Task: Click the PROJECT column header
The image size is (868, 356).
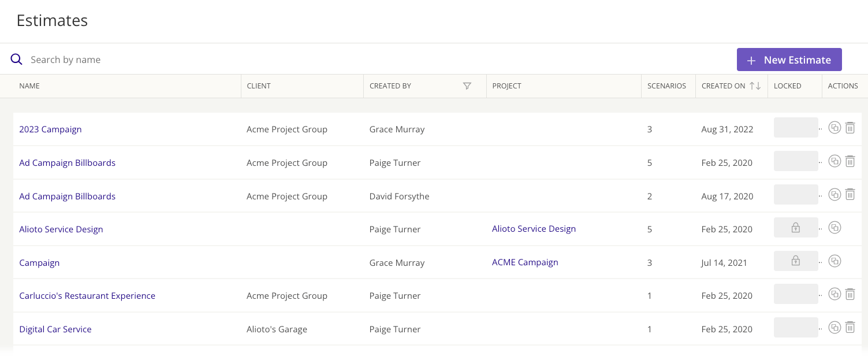Action: (506, 86)
